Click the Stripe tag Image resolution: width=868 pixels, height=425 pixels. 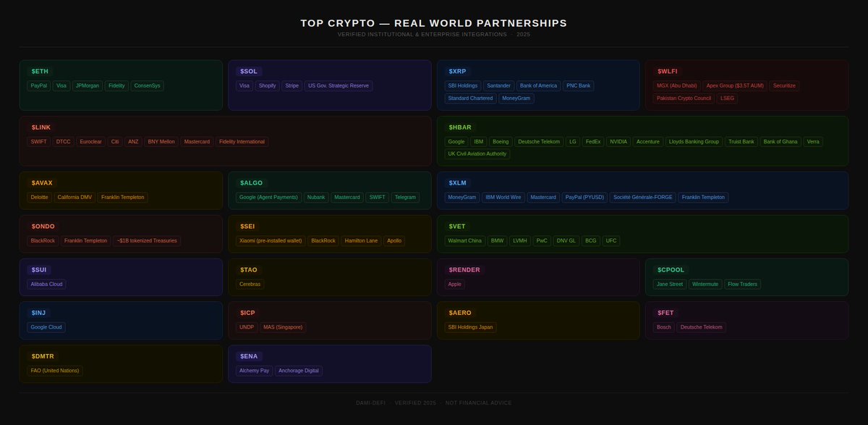pyautogui.click(x=292, y=85)
